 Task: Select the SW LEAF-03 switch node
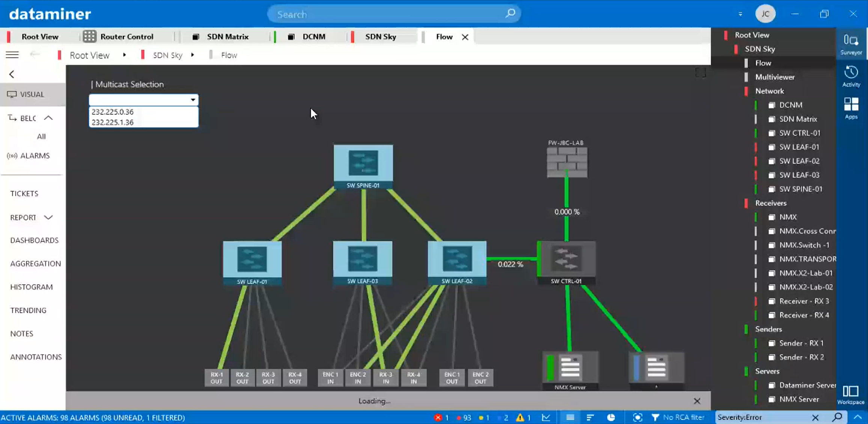pyautogui.click(x=362, y=263)
